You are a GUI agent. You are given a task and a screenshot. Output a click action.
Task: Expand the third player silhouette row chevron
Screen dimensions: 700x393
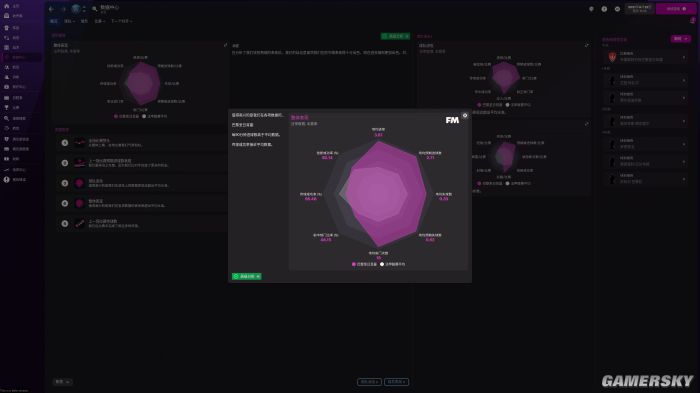tap(683, 121)
